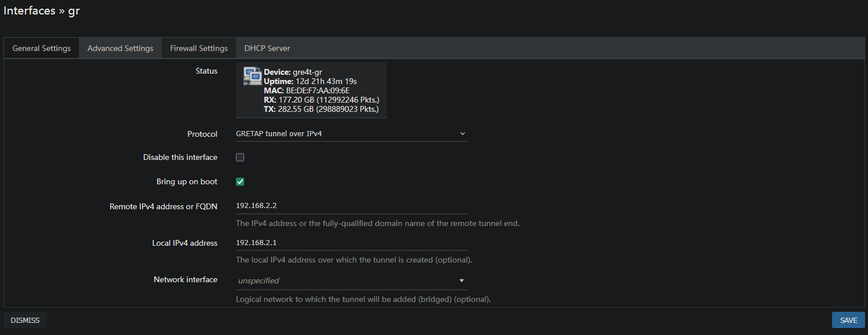Screen dimensions: 868x335
Task: View the DHCP Server tab
Action: [x=267, y=48]
